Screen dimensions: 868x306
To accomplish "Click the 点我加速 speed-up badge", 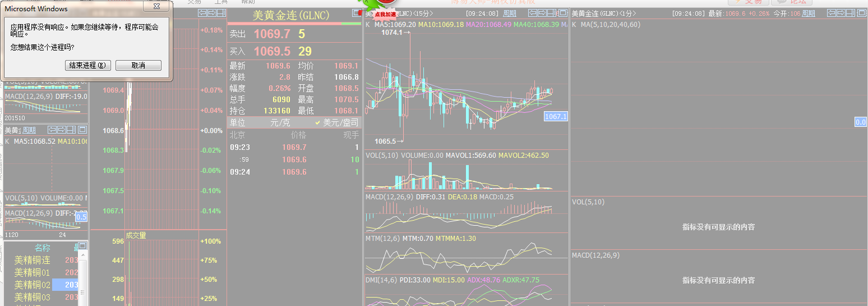I will tap(385, 14).
